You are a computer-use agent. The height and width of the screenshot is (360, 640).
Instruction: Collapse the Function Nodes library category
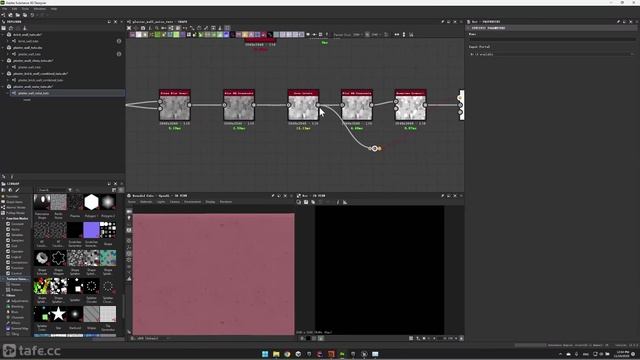(x=3, y=219)
